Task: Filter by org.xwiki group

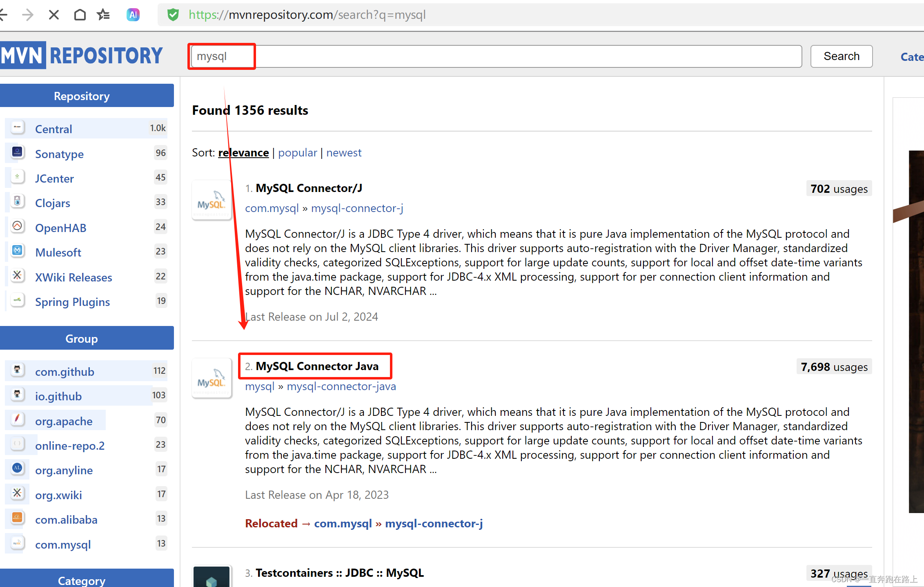Action: [x=58, y=495]
